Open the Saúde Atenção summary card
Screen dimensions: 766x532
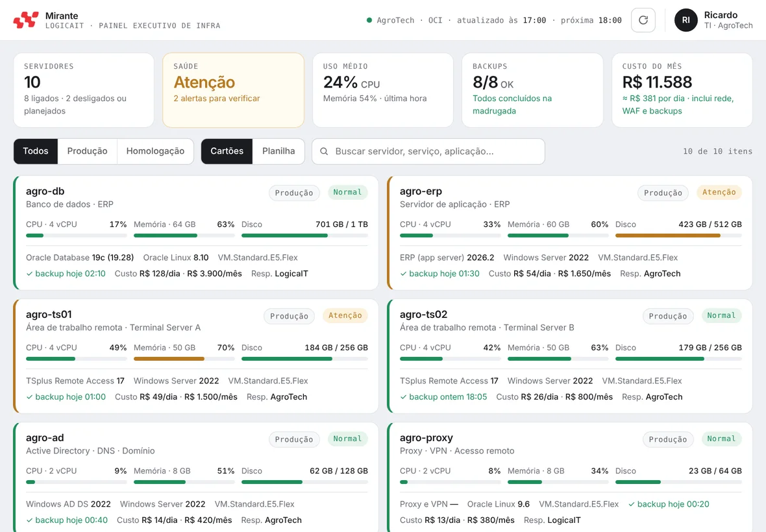point(234,90)
